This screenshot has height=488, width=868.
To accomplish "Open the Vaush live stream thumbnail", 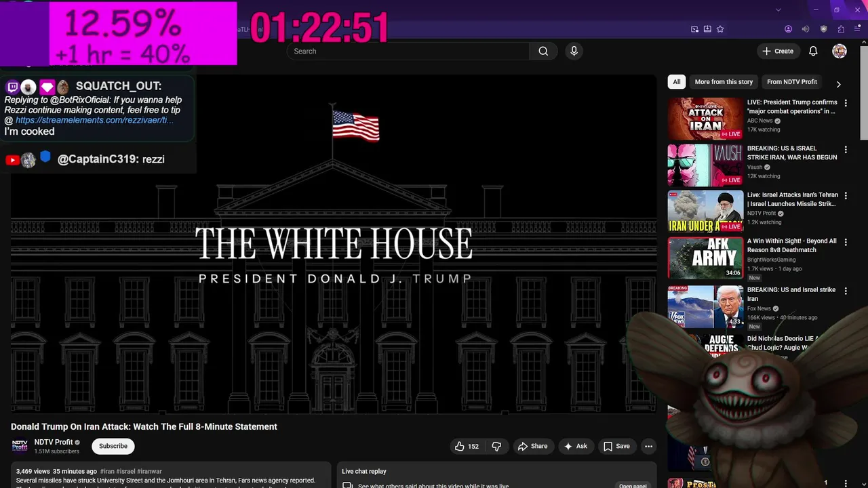I will pyautogui.click(x=705, y=165).
